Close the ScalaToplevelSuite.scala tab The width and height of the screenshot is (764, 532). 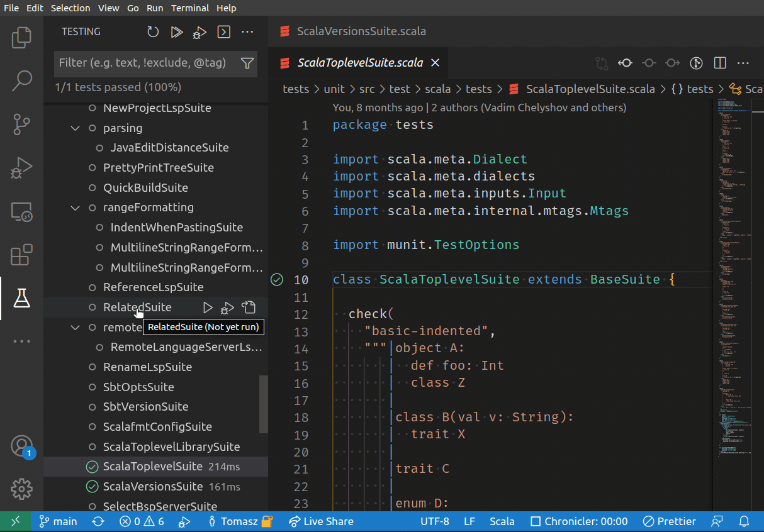click(x=435, y=63)
